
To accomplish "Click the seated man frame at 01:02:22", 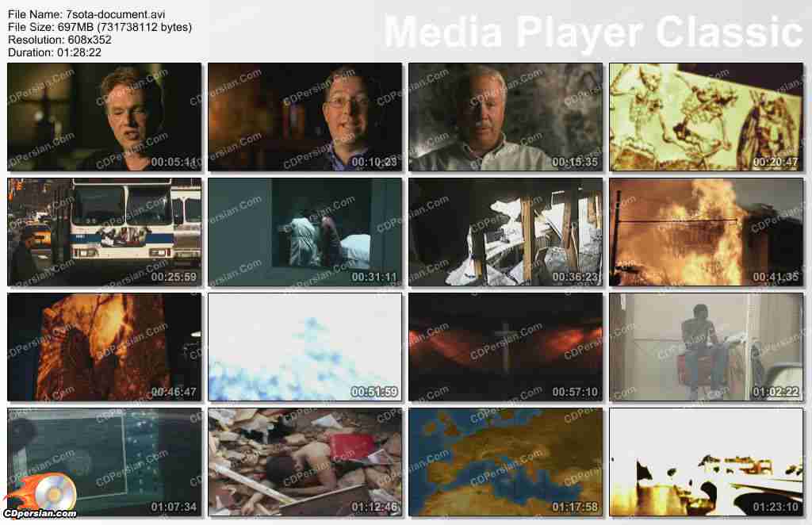I will 706,347.
